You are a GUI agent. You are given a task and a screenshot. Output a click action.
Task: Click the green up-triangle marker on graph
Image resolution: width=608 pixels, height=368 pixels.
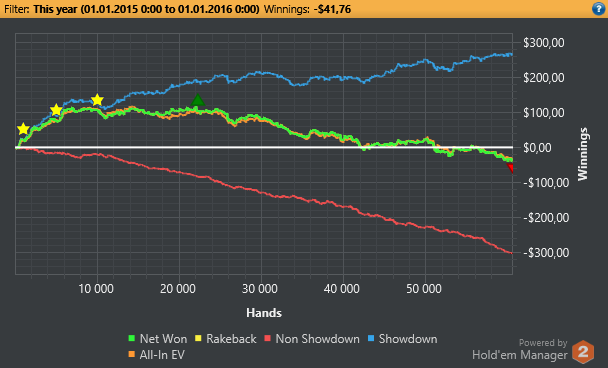point(198,100)
